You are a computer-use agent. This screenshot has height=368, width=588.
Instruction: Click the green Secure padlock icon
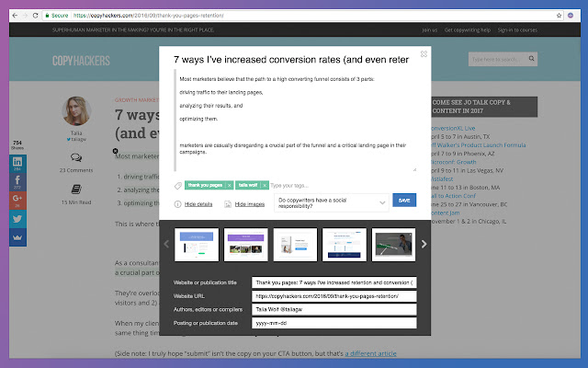tap(47, 16)
